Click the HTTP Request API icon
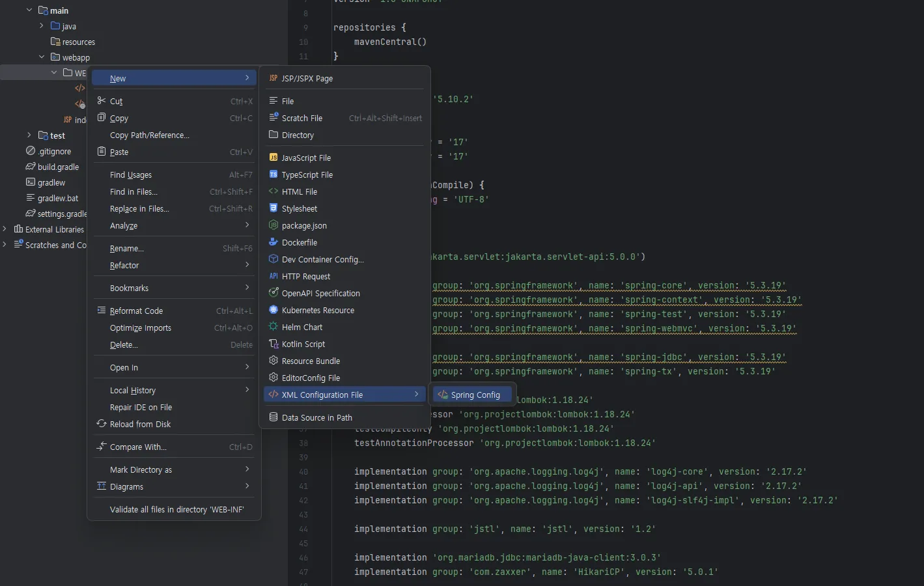The height and width of the screenshot is (586, 924). (x=273, y=276)
